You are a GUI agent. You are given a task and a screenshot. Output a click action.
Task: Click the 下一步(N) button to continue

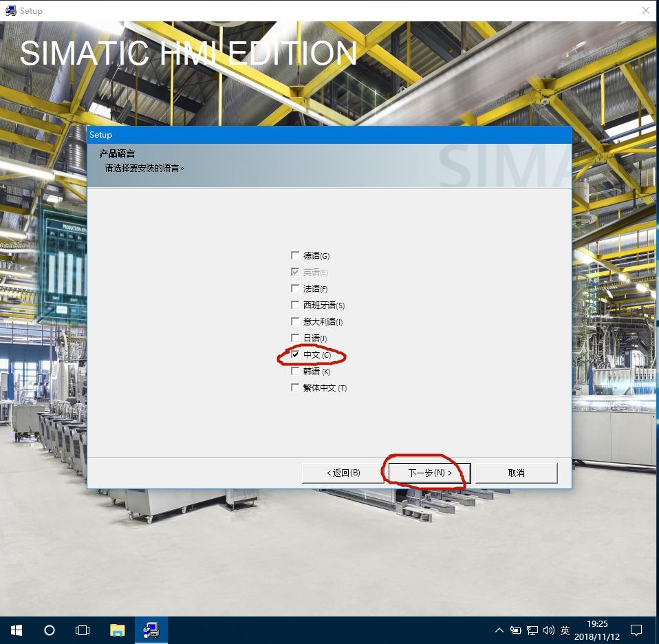click(x=426, y=473)
